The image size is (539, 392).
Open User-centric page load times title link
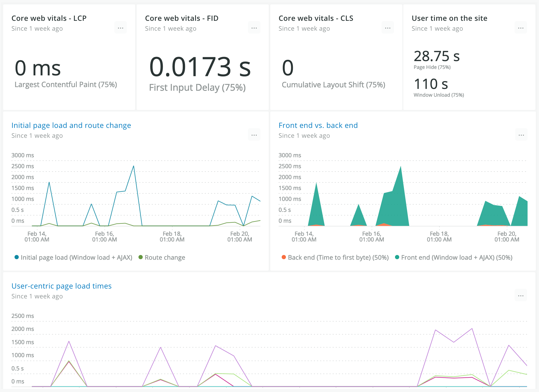click(x=62, y=286)
